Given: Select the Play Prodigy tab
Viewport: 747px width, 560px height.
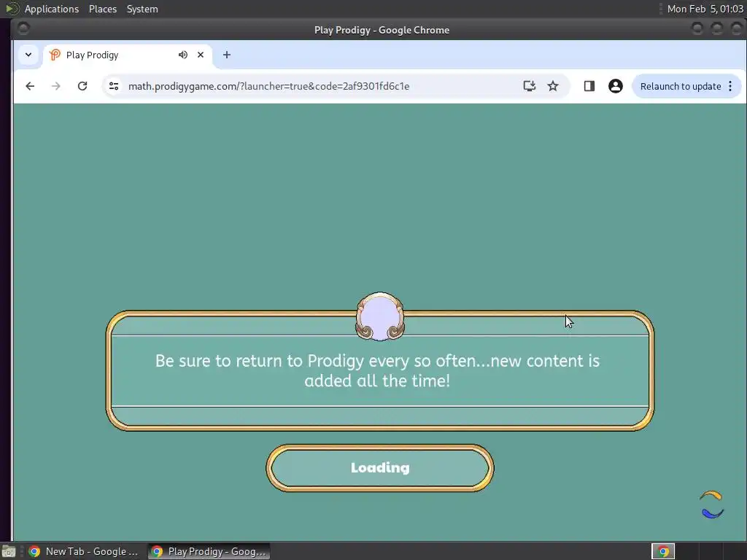Looking at the screenshot, I should coord(128,55).
